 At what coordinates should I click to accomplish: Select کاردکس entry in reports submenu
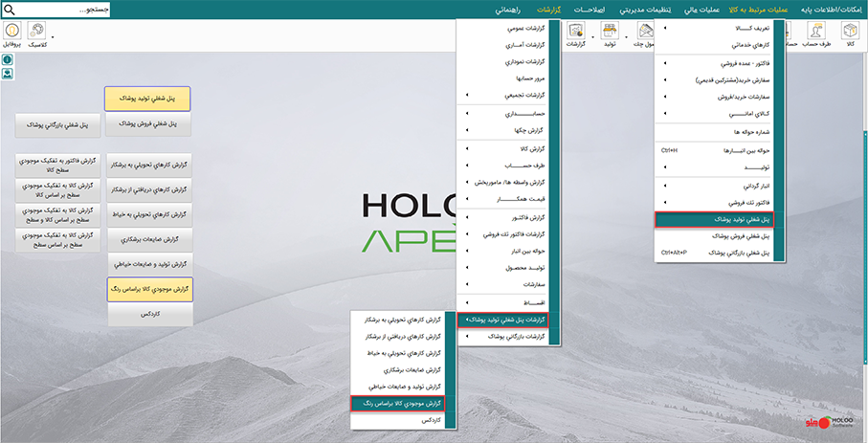[398, 420]
